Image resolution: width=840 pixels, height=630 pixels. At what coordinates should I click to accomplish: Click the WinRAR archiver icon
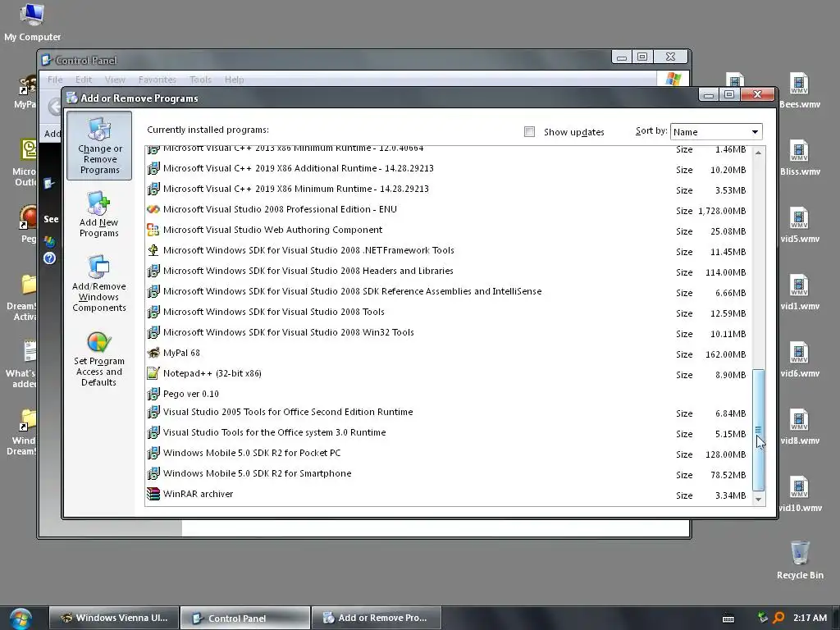point(153,494)
